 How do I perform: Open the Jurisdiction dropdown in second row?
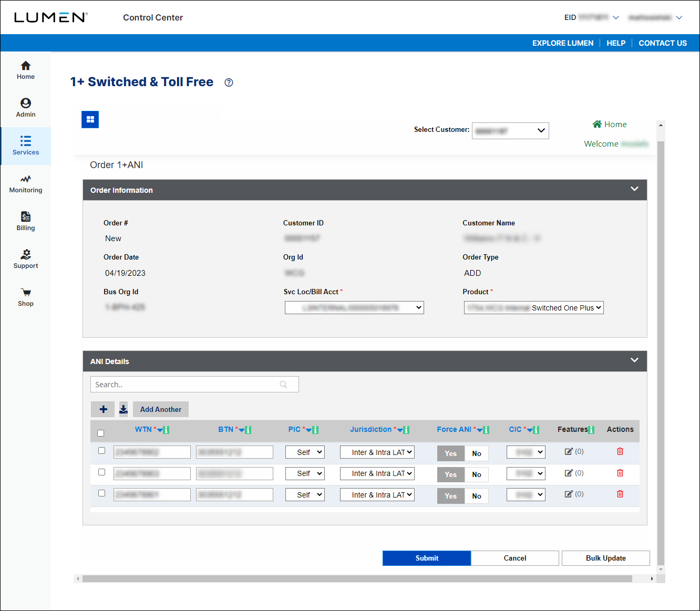[x=377, y=473]
